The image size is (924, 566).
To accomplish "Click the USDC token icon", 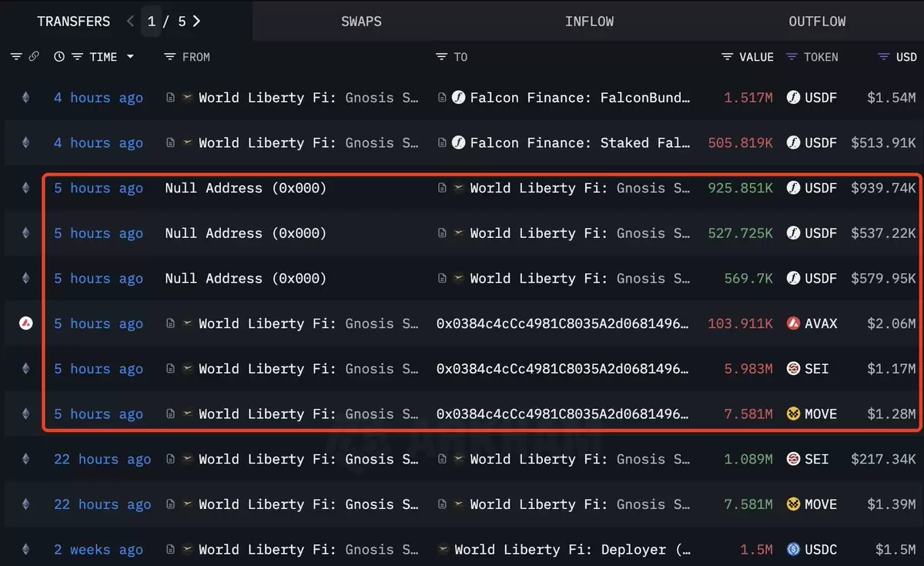I will (793, 550).
